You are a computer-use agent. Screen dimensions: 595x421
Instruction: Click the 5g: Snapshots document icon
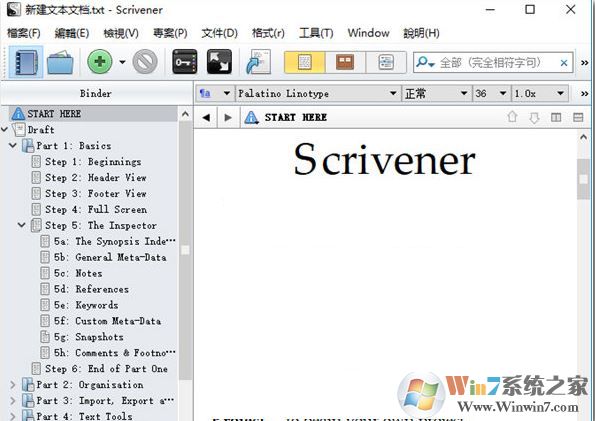click(x=45, y=337)
